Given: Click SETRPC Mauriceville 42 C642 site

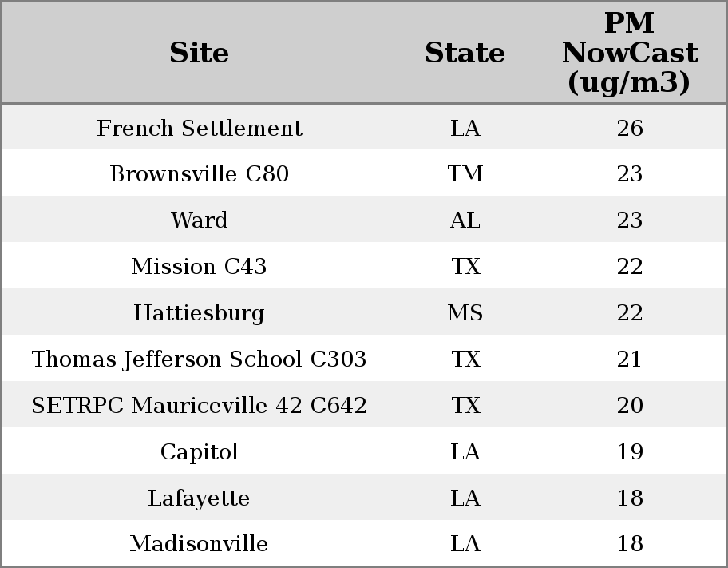Looking at the screenshot, I should tap(199, 406).
